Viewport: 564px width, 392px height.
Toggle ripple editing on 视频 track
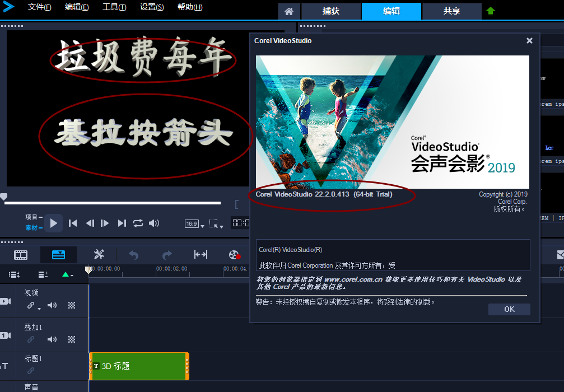tap(31, 305)
